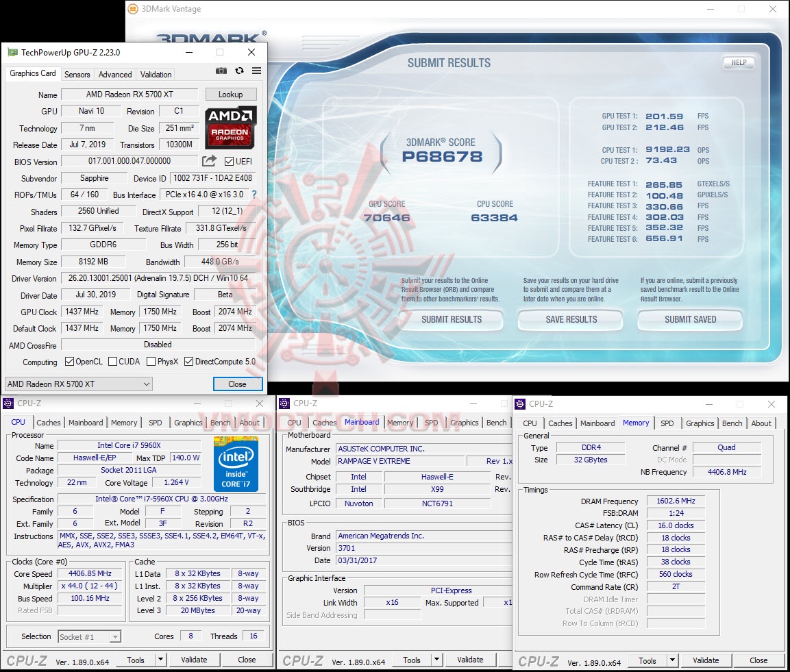
Task: Click Driver Version field in GPU-Z
Action: 158,278
